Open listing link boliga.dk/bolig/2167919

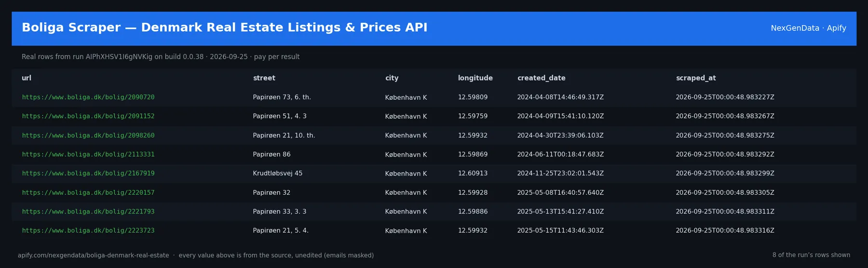pos(88,174)
